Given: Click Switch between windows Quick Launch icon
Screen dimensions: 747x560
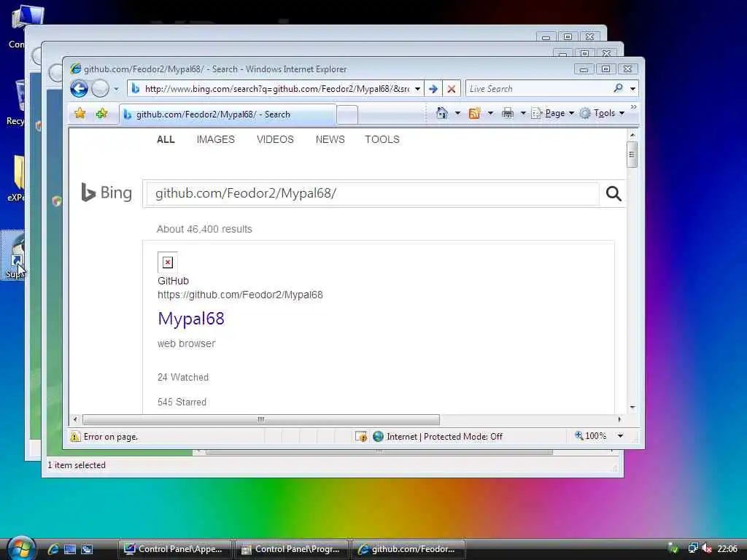Looking at the screenshot, I should [87, 549].
